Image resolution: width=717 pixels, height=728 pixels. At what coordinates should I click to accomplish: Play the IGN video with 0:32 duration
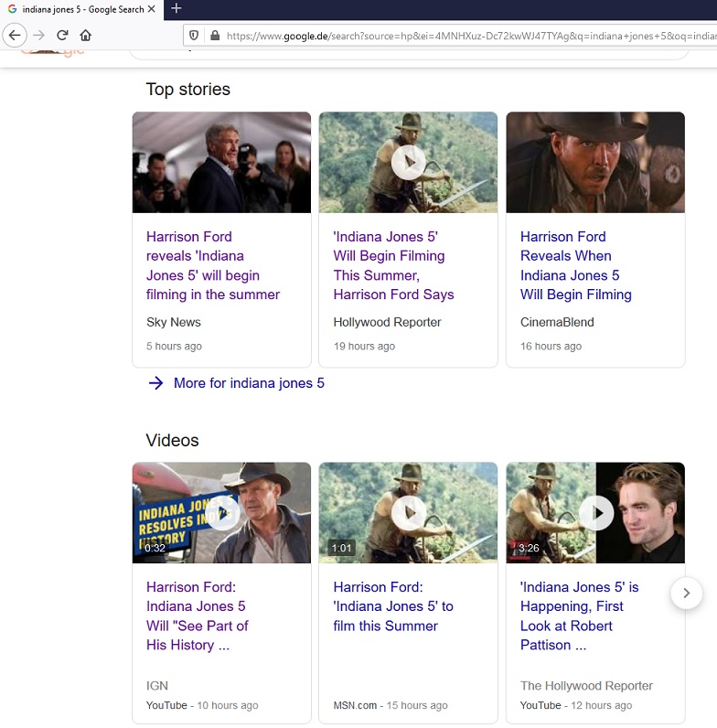pyautogui.click(x=221, y=512)
